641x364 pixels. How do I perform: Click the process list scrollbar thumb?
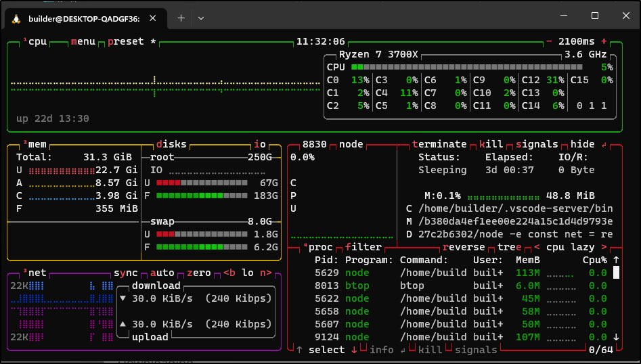pyautogui.click(x=616, y=272)
